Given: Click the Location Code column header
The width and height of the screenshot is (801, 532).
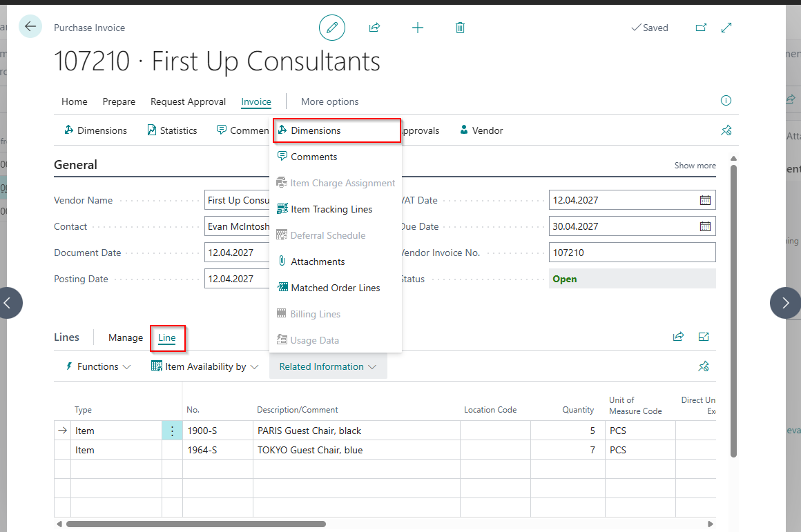Looking at the screenshot, I should [490, 409].
